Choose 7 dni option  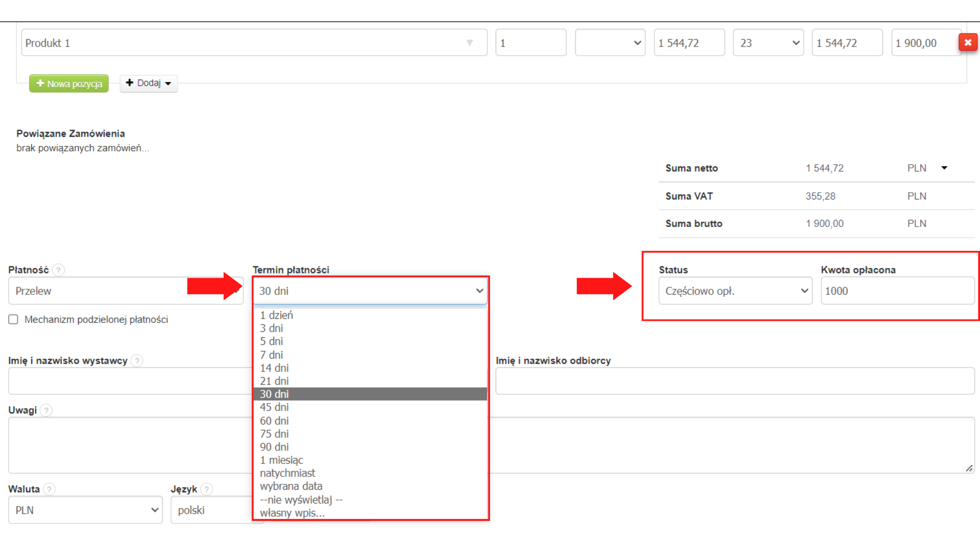click(371, 355)
